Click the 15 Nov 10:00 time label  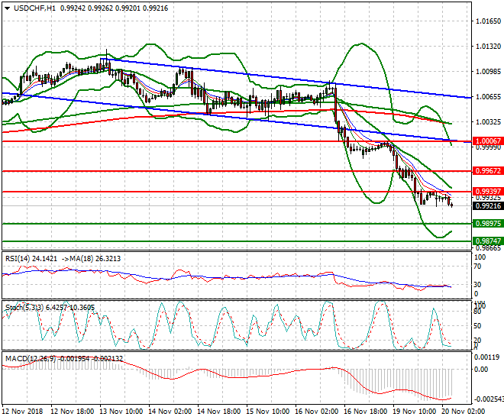268,412
